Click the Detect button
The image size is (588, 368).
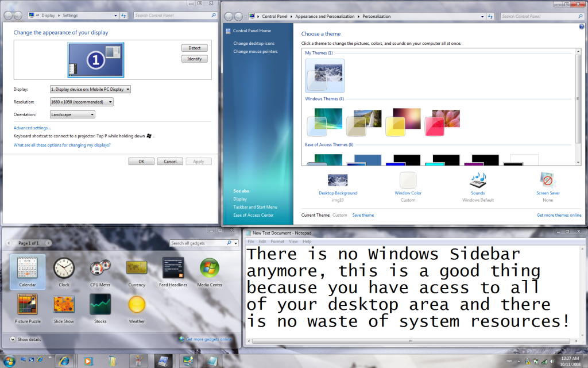click(194, 48)
